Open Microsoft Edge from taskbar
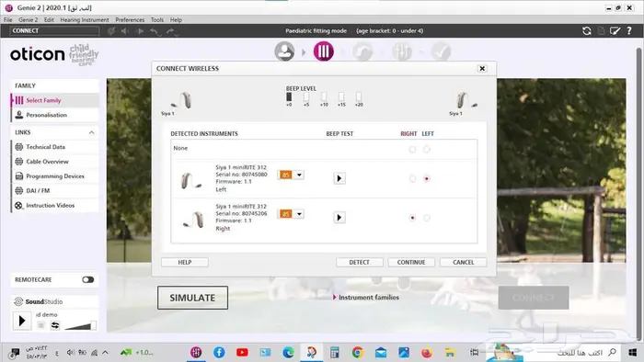Viewport: 644px width, 362px height. click(x=288, y=352)
